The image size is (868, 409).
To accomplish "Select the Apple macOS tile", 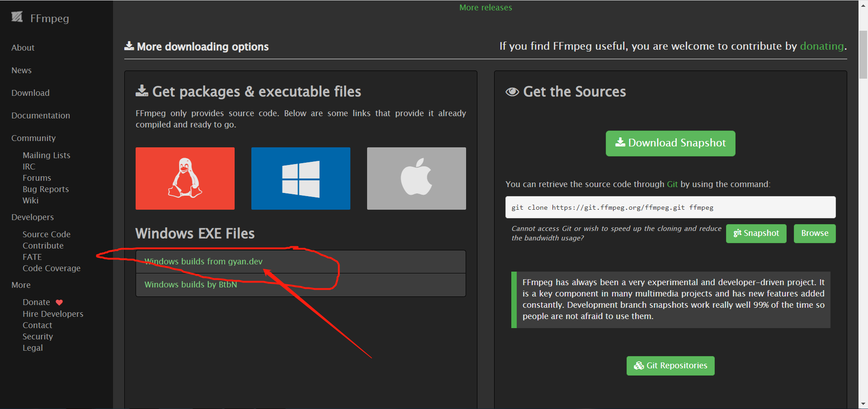I will (x=416, y=178).
